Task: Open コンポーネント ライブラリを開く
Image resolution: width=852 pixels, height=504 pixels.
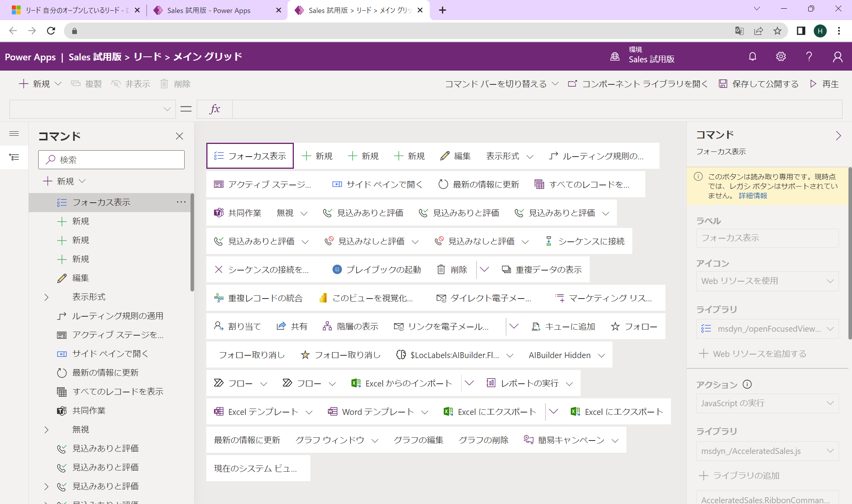Action: [x=638, y=84]
